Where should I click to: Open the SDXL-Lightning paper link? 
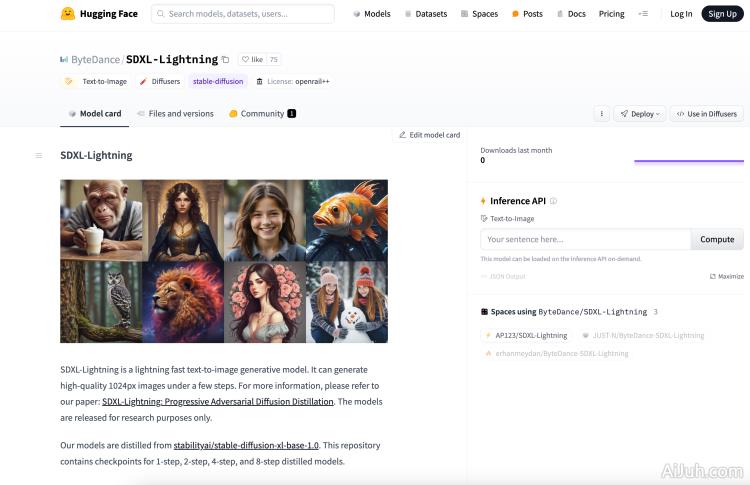point(218,401)
